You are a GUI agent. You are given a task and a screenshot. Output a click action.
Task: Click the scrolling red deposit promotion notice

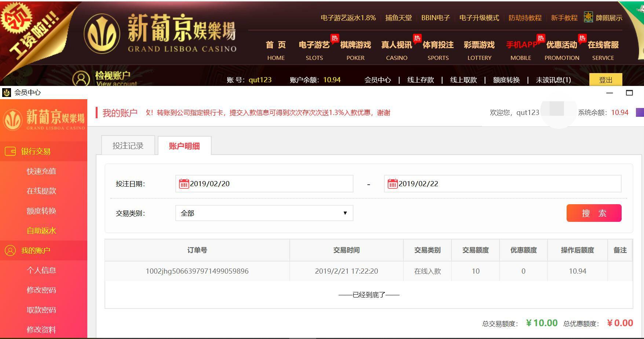(268, 113)
